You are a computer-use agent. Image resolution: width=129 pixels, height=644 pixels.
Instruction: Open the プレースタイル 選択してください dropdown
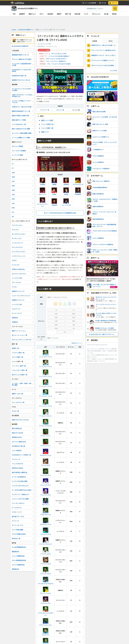(x=65, y=338)
